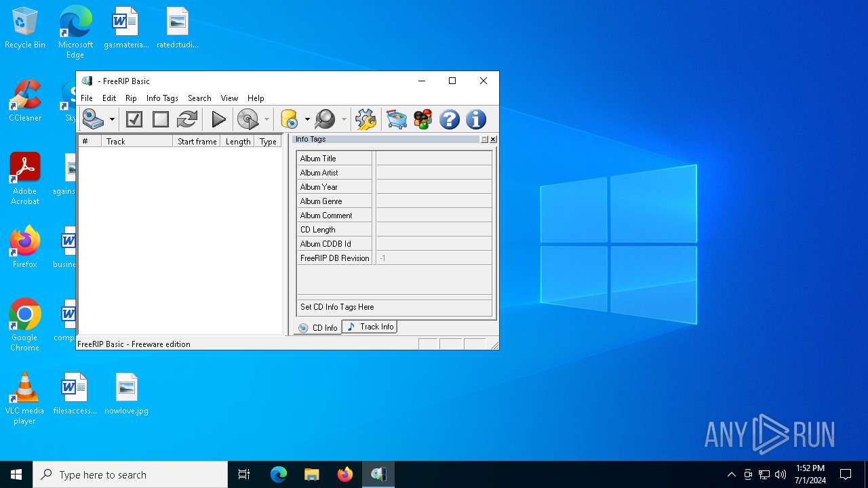Click the magnifier Search icon
This screenshot has width=868, height=488.
tap(325, 119)
